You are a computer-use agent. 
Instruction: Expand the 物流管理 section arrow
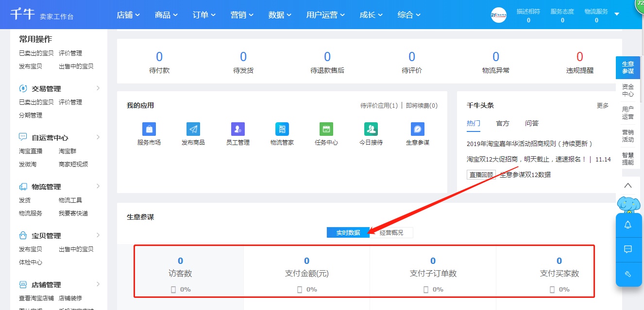pyautogui.click(x=98, y=186)
